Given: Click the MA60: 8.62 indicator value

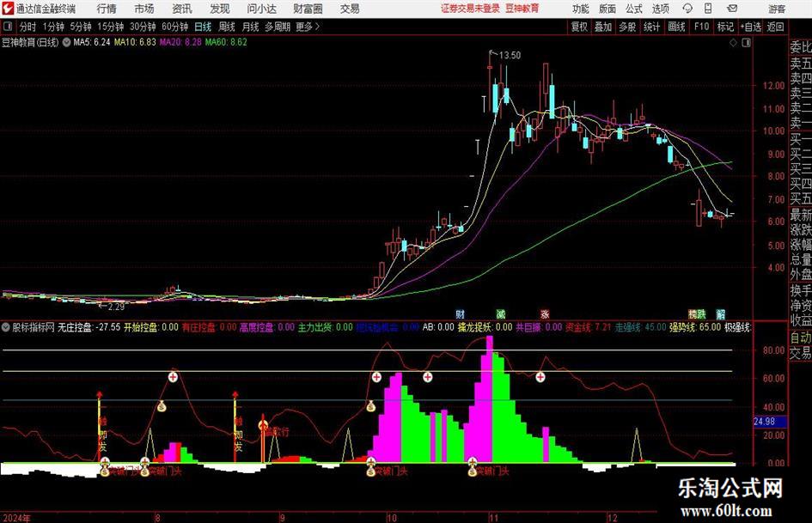Looking at the screenshot, I should [x=226, y=42].
